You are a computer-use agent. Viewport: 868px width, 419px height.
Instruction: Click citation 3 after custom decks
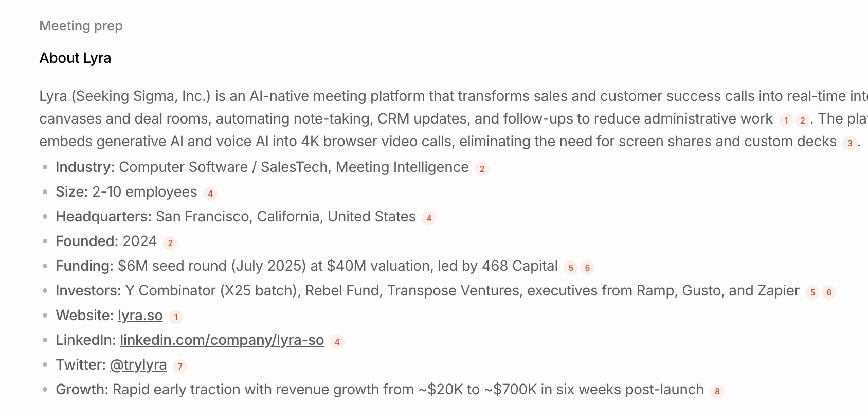[x=850, y=143]
